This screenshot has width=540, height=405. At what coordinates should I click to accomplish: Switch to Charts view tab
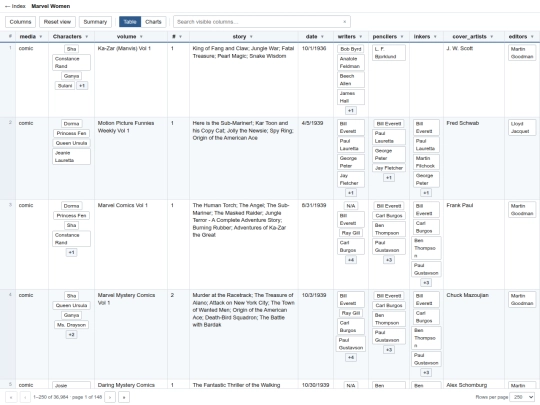point(153,22)
